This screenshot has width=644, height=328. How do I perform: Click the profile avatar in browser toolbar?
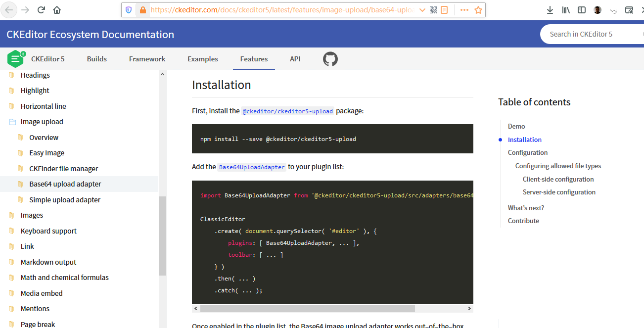(598, 10)
